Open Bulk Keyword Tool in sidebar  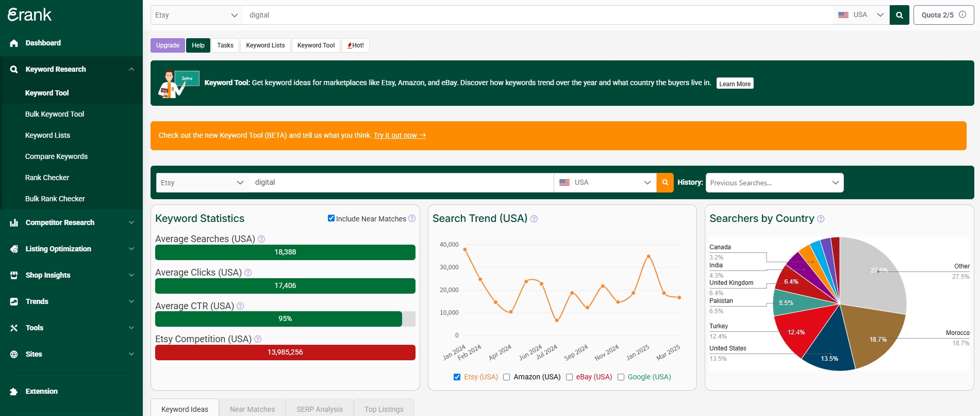[x=55, y=114]
